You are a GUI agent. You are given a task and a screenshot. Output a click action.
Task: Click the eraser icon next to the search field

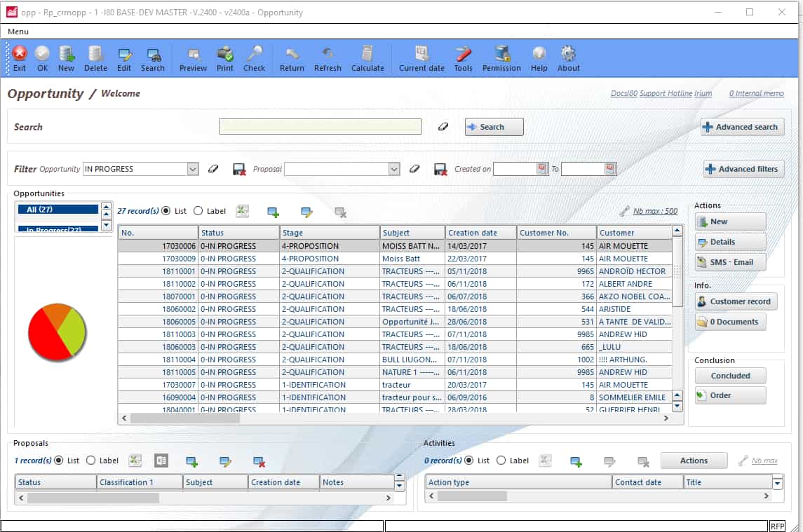point(443,127)
